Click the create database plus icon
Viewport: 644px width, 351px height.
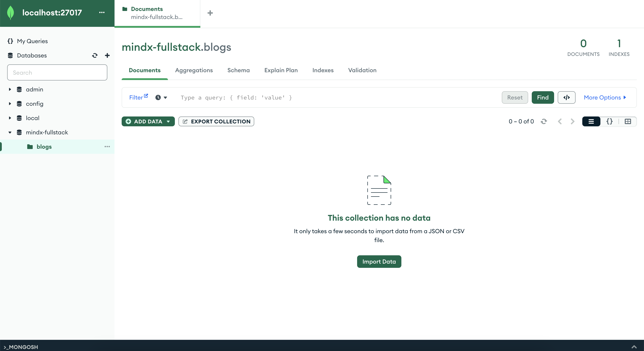click(x=107, y=55)
